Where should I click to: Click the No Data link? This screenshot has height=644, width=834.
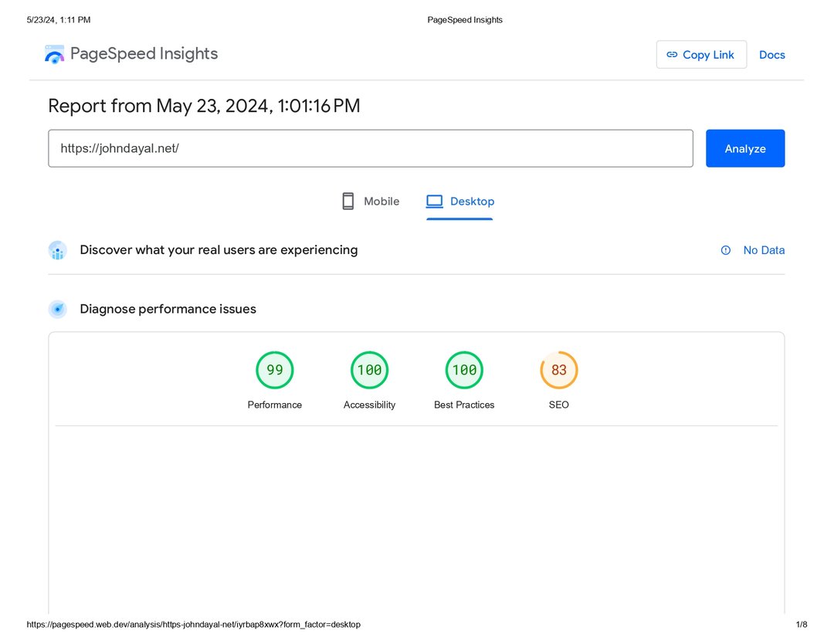[764, 250]
